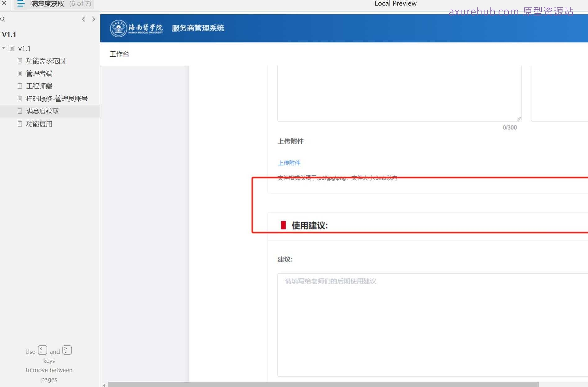Viewport: 588px width, 387px height.
Task: Click the Hainan Medical University logo
Action: pos(118,28)
